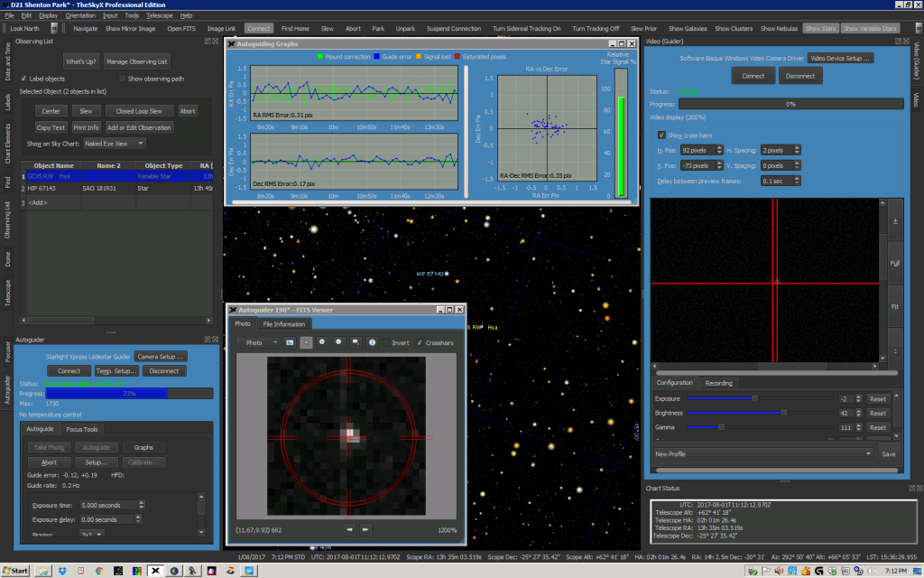Switch to the File Information tab
This screenshot has height=578, width=924.
(284, 324)
